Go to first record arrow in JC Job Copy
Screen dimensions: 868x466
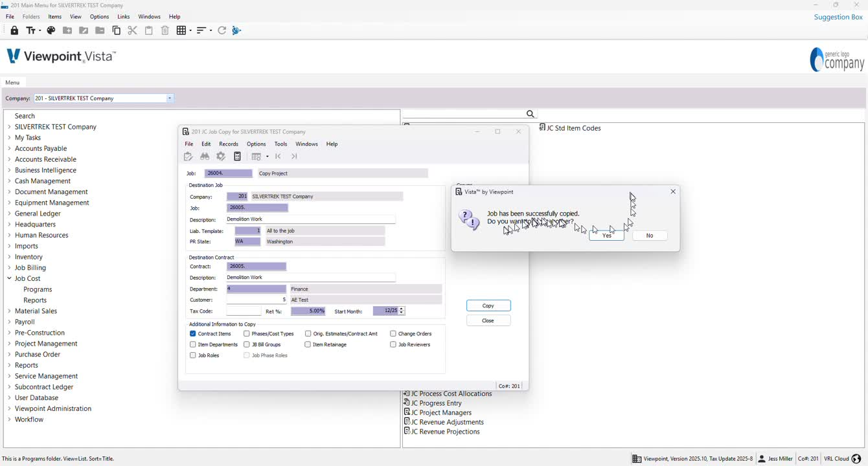click(278, 157)
